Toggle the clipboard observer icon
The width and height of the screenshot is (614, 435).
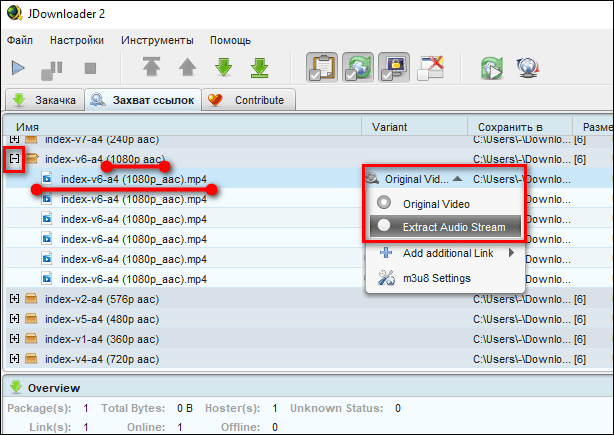pos(322,68)
